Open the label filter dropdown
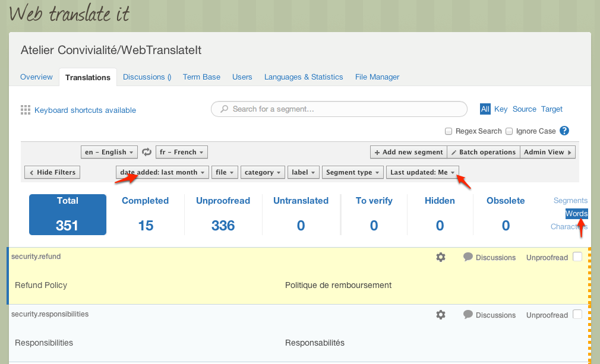Image resolution: width=600 pixels, height=364 pixels. 304,172
